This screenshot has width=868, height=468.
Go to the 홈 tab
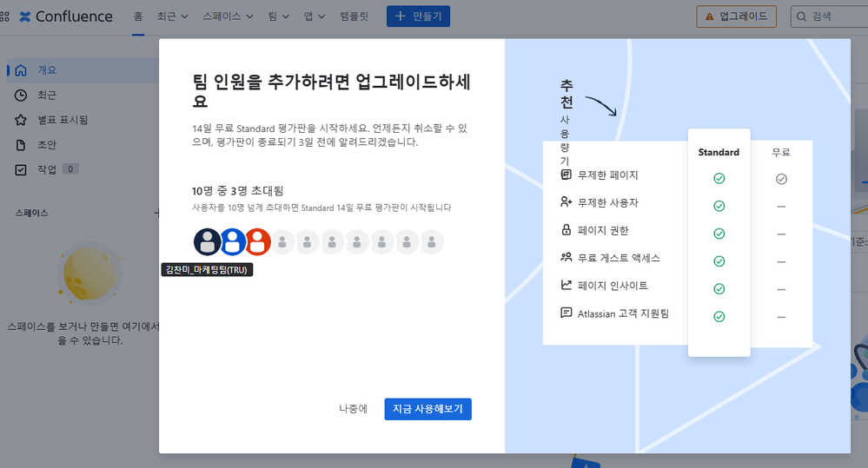tap(138, 16)
